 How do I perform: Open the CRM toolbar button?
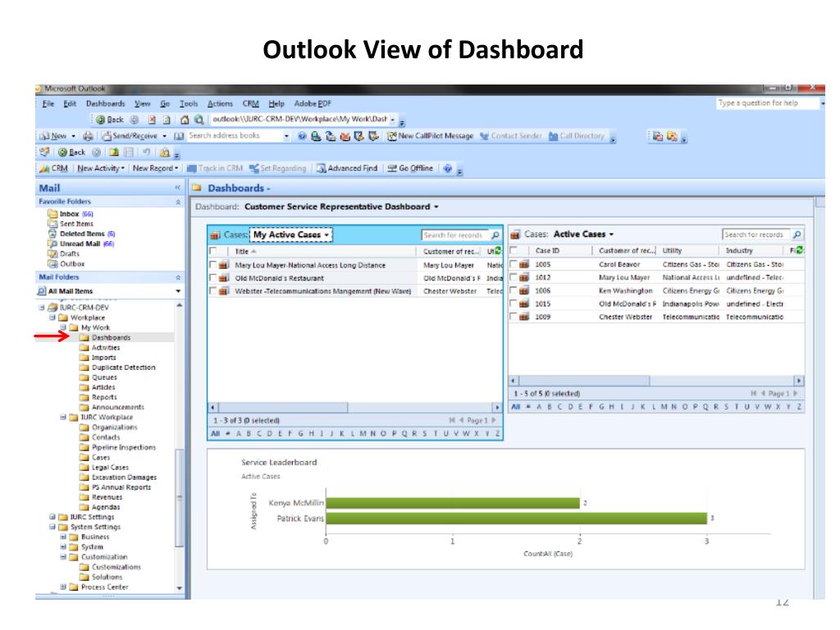tap(54, 168)
